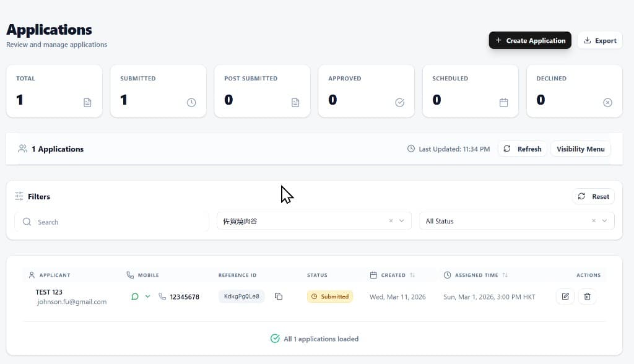This screenshot has width=634, height=364.
Task: Export the applications list
Action: click(x=599, y=40)
